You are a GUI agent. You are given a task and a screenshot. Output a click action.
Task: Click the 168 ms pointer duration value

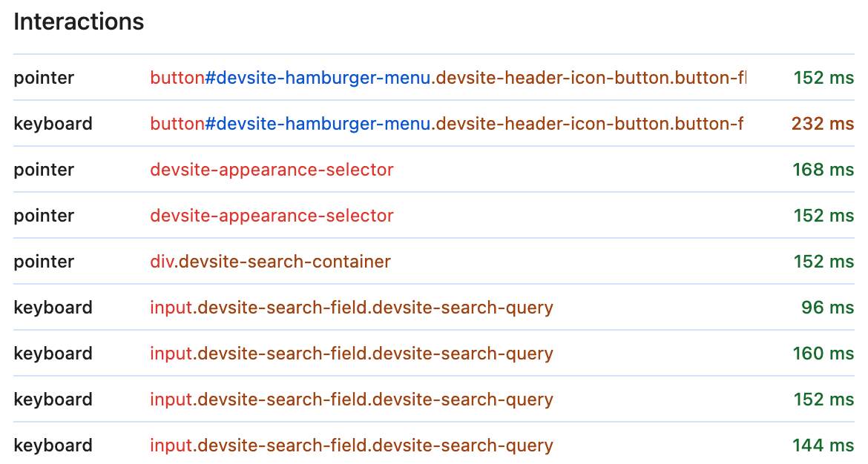coord(823,170)
